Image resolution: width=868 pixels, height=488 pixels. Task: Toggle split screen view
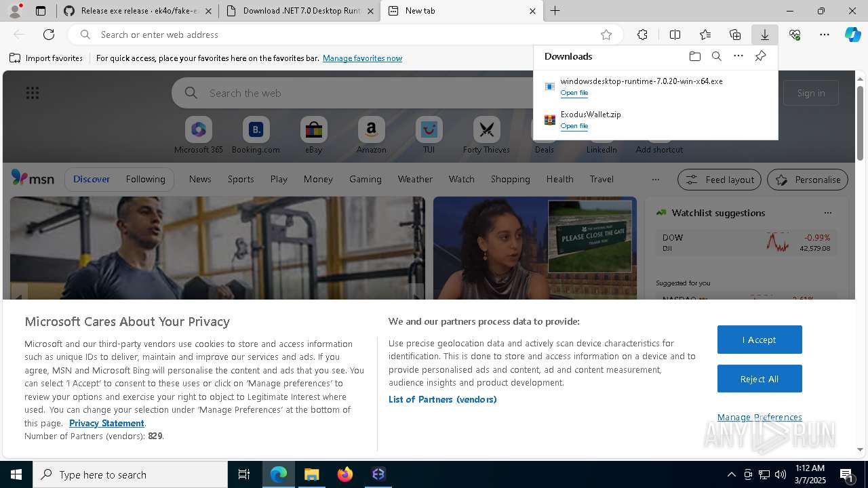point(675,35)
